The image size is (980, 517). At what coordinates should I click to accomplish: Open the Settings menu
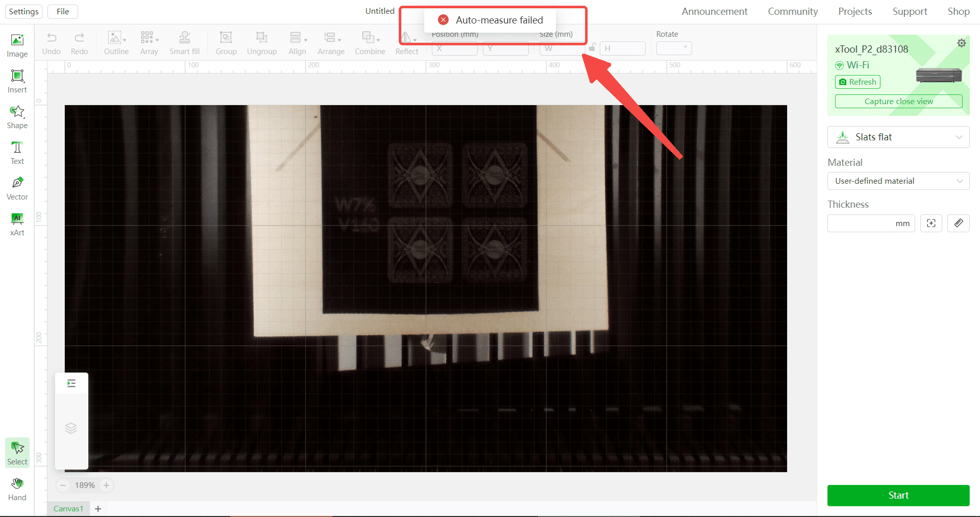23,11
